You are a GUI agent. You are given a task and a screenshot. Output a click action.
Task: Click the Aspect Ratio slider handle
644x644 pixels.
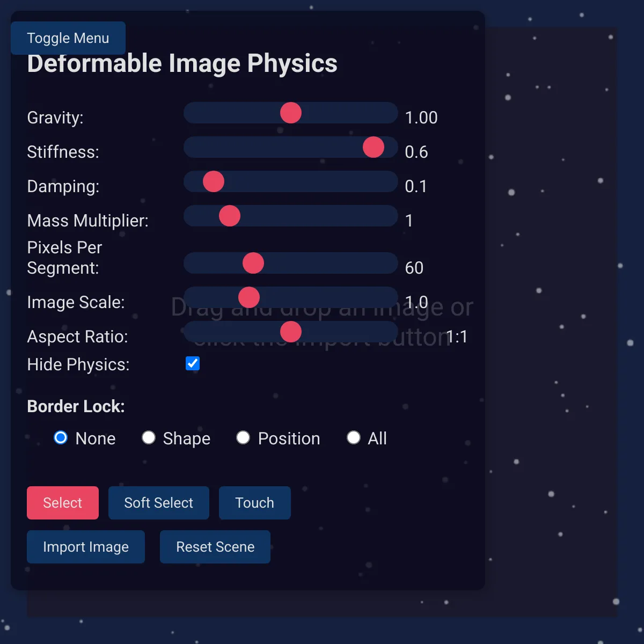(291, 332)
